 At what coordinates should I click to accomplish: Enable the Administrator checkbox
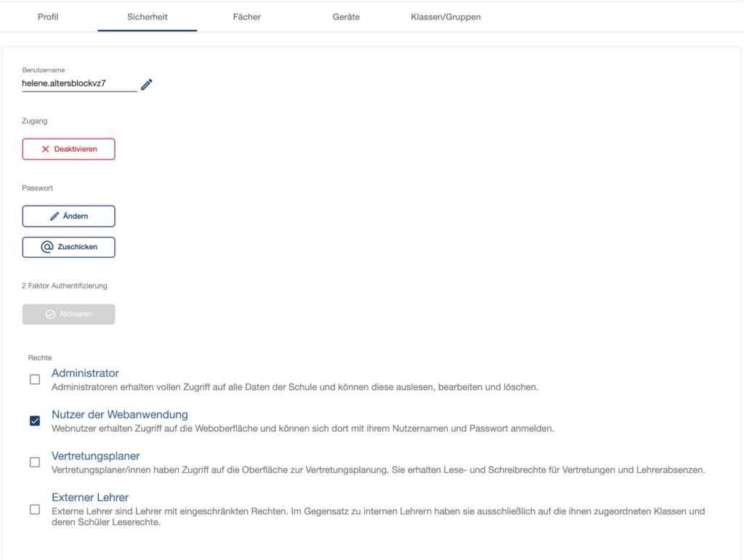(x=35, y=379)
